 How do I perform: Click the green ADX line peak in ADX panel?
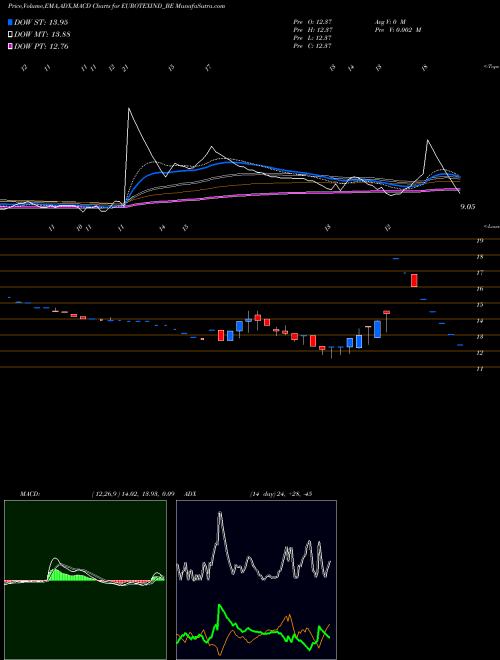220,606
